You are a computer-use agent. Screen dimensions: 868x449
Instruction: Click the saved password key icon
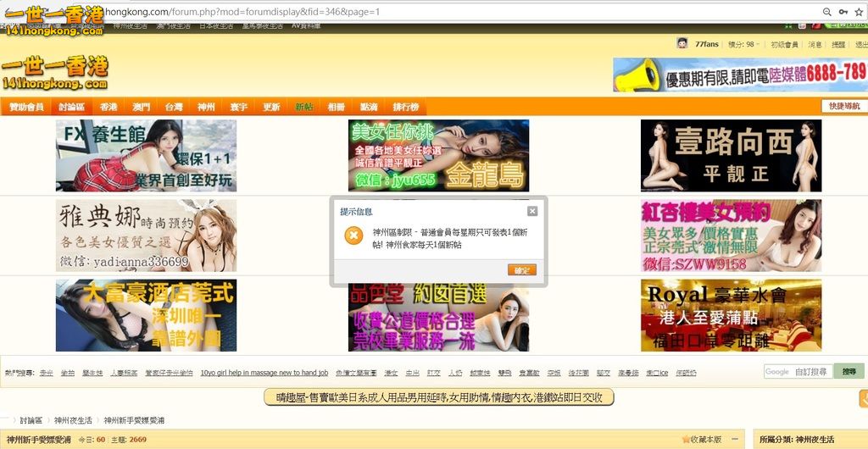click(843, 12)
